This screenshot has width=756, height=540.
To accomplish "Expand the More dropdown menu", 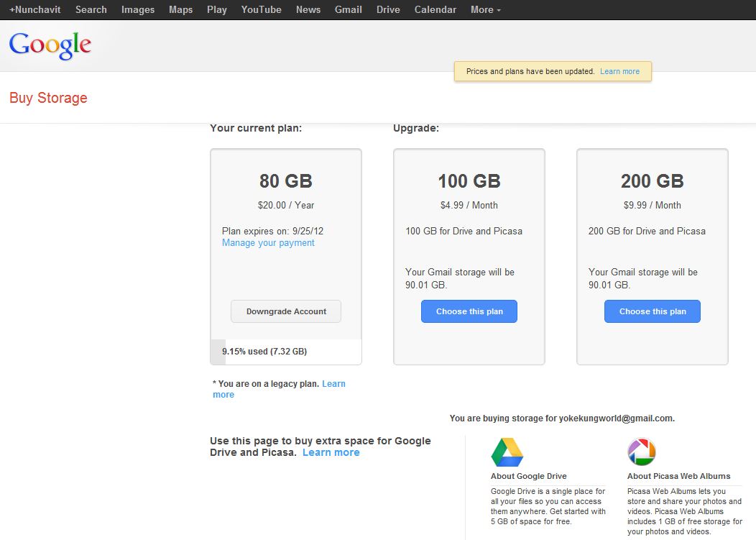I will click(486, 9).
